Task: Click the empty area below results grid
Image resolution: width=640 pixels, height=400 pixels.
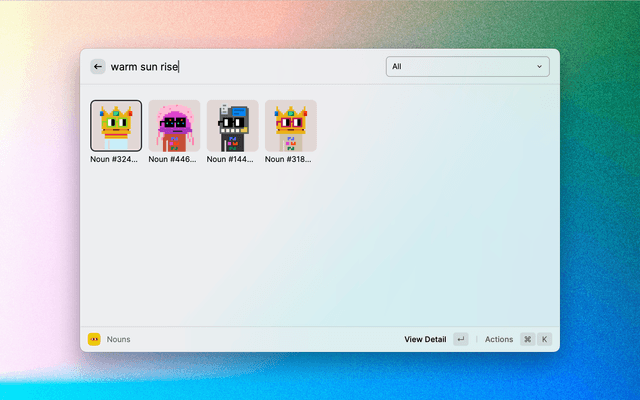Action: click(320, 250)
